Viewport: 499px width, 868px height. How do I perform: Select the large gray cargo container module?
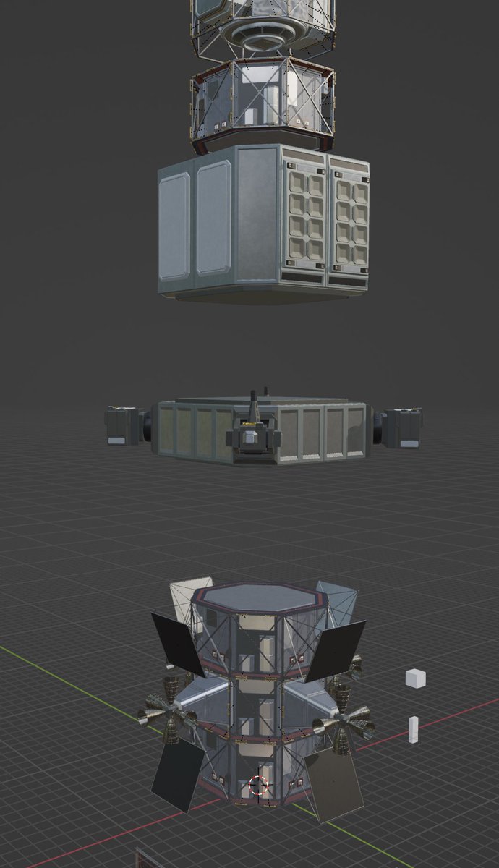click(264, 223)
